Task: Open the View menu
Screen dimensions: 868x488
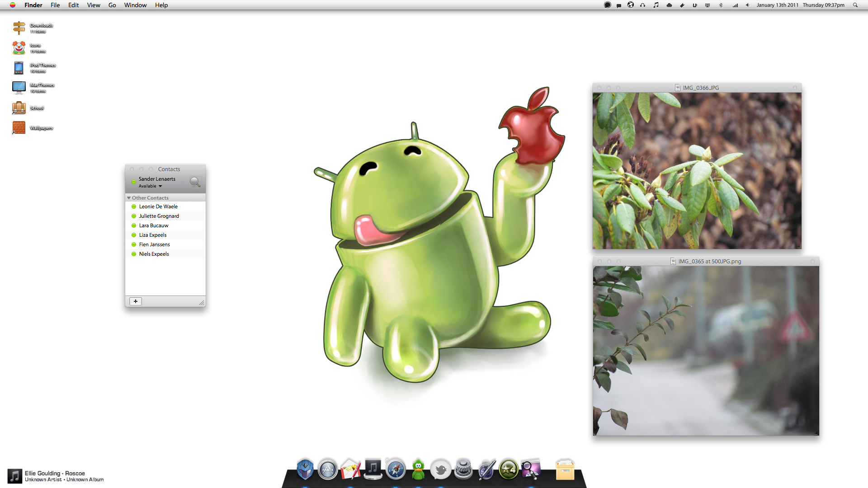Action: point(94,5)
